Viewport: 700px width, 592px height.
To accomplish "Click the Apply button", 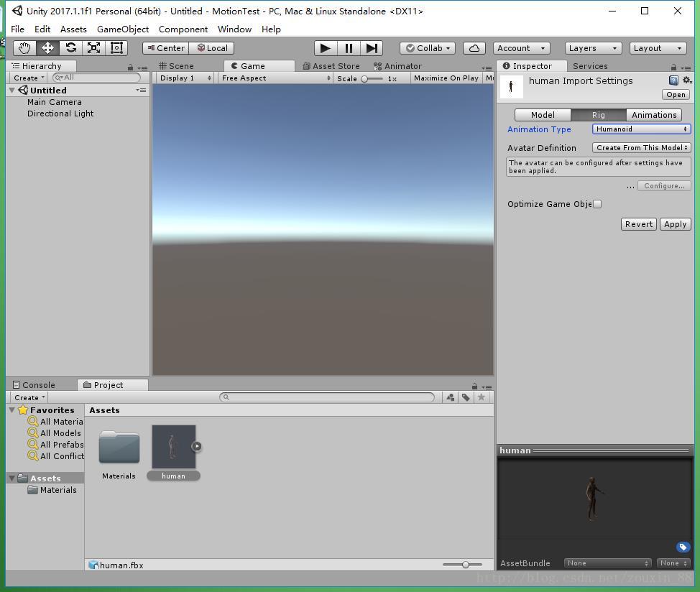I will point(675,224).
